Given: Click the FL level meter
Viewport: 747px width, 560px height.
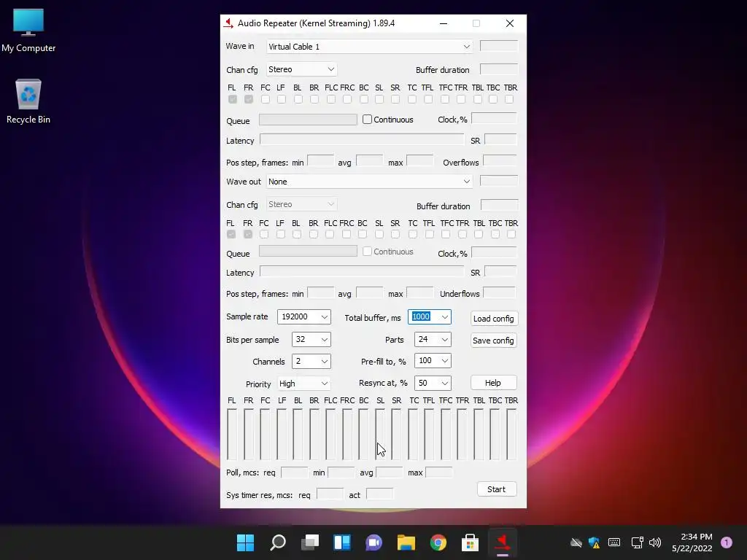Looking at the screenshot, I should coord(232,434).
